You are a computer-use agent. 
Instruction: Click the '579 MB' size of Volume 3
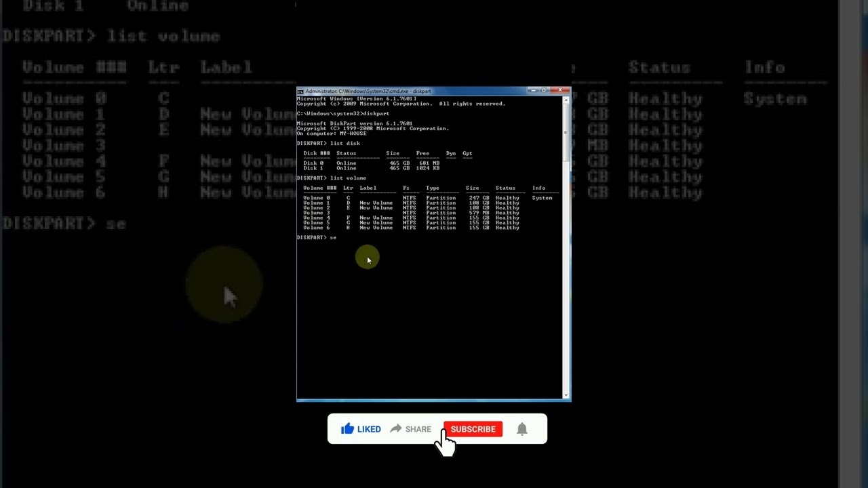click(x=479, y=213)
